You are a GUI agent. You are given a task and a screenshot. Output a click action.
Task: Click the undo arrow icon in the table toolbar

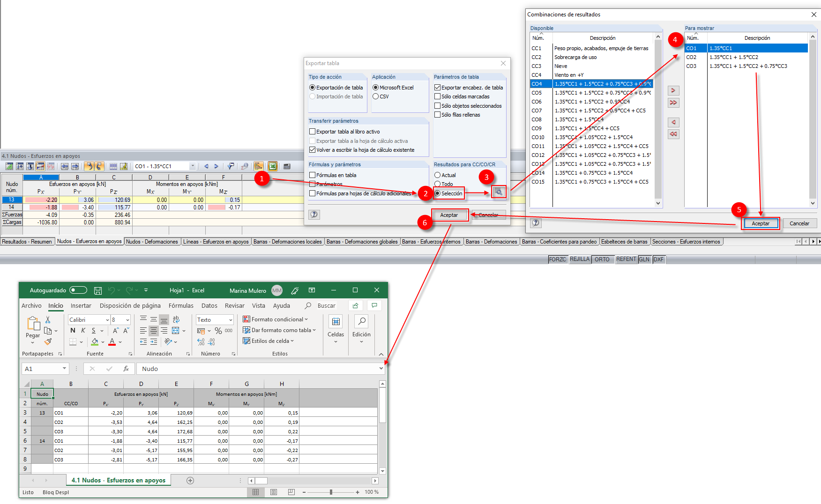[x=89, y=166]
